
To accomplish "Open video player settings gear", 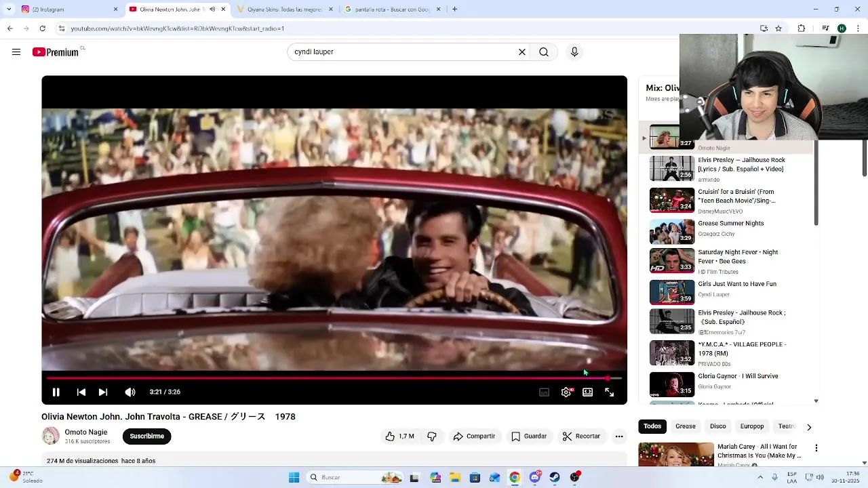I will (x=566, y=392).
